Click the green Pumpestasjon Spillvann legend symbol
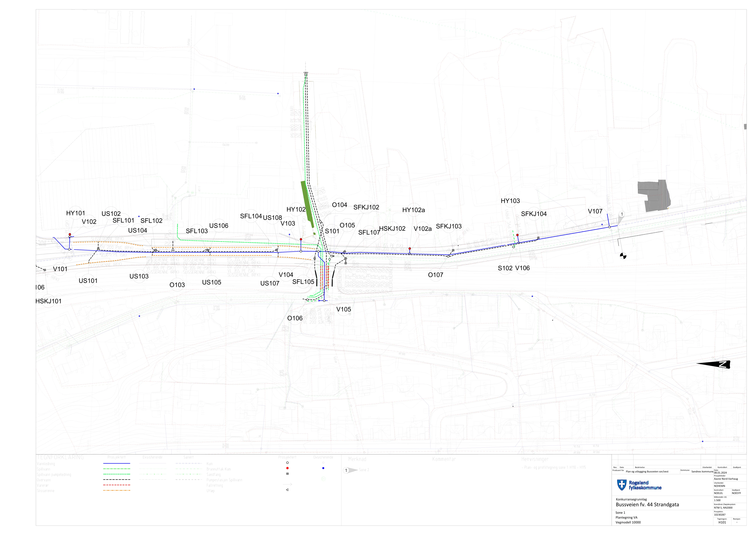Image resolution: width=756 pixels, height=535 pixels. tap(323, 479)
